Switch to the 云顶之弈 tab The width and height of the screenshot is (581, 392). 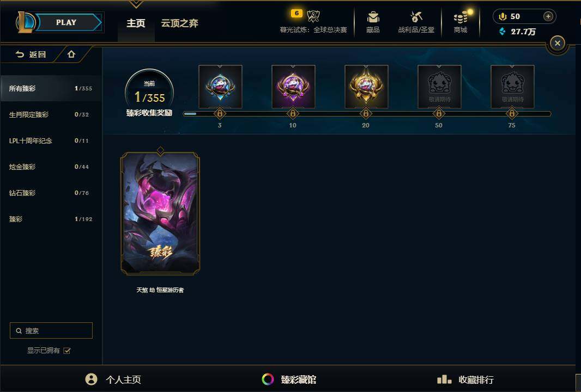tap(179, 23)
